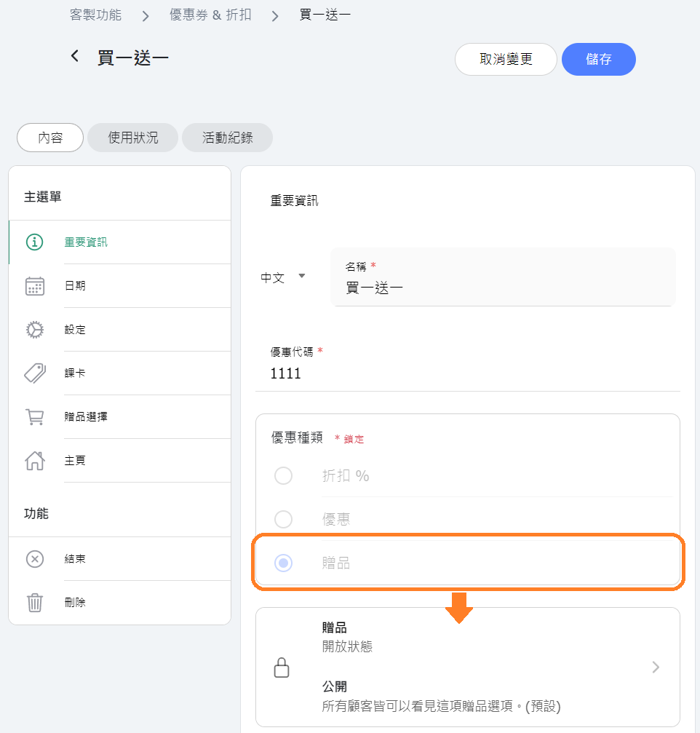Open 重要資訊 info icon in main menu
The height and width of the screenshot is (733, 700).
point(35,242)
